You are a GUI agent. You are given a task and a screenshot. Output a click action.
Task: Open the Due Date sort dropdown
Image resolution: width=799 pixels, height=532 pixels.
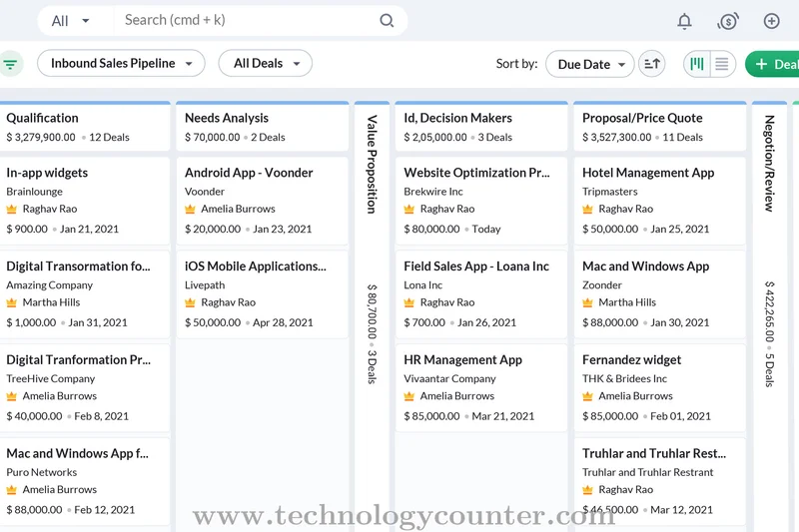pyautogui.click(x=590, y=64)
